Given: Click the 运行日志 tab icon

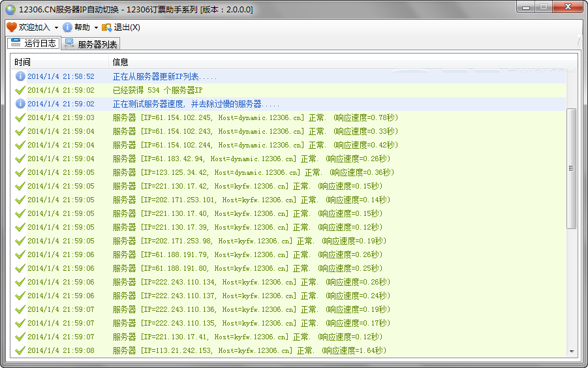Looking at the screenshot, I should tap(16, 43).
